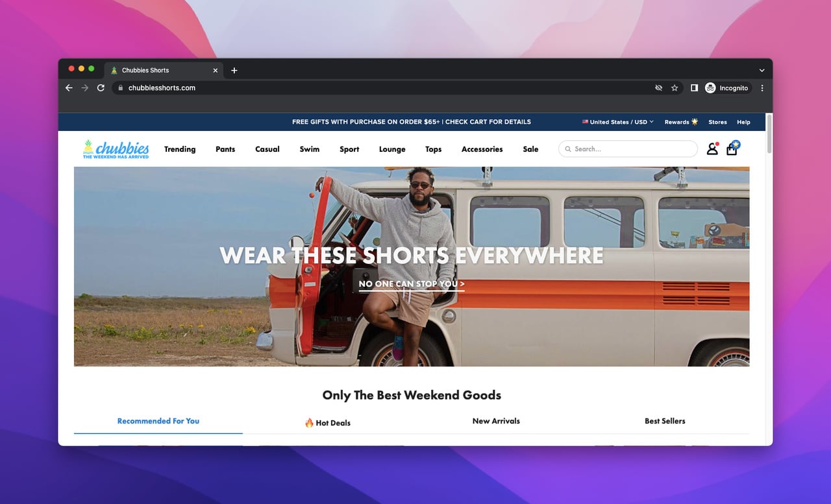
Task: Open the Accessories menu
Action: (x=482, y=149)
